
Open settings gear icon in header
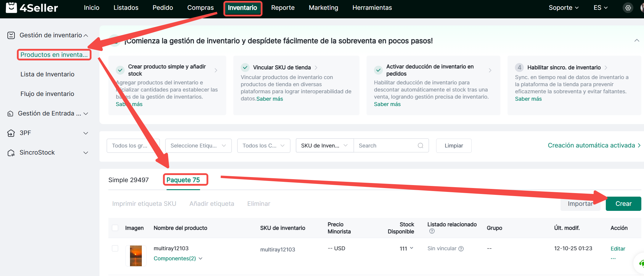pos(628,8)
